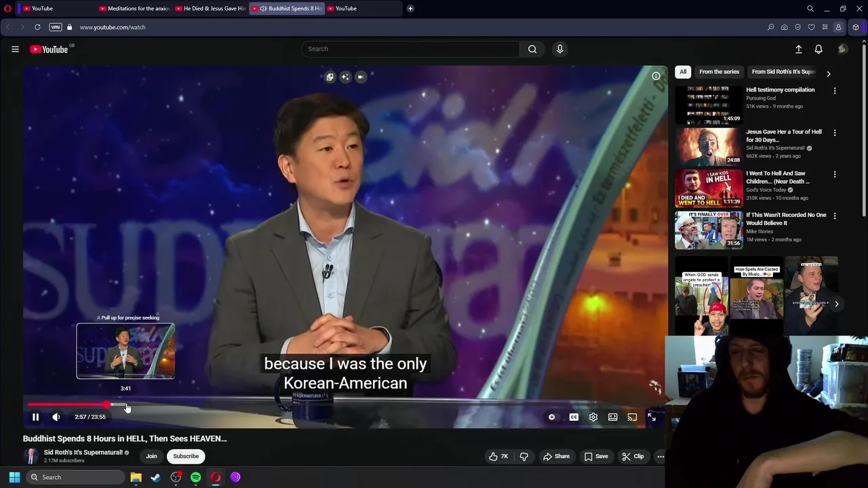Image resolution: width=868 pixels, height=488 pixels.
Task: Open the account avatar menu
Action: click(842, 49)
